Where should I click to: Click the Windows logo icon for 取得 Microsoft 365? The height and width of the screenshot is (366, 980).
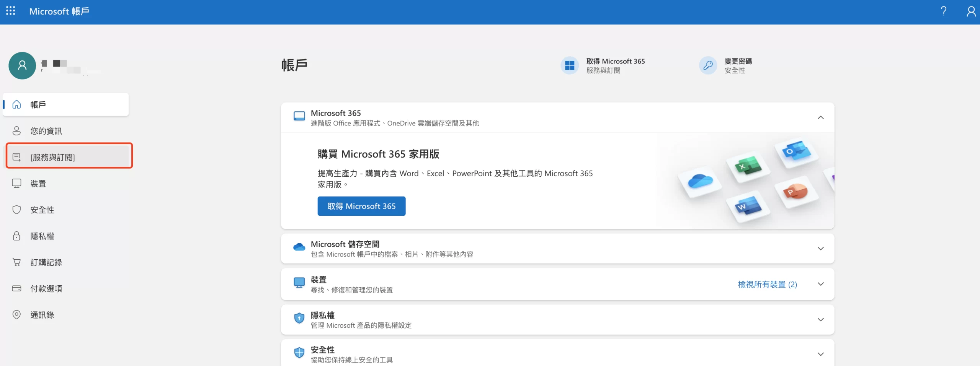point(570,66)
